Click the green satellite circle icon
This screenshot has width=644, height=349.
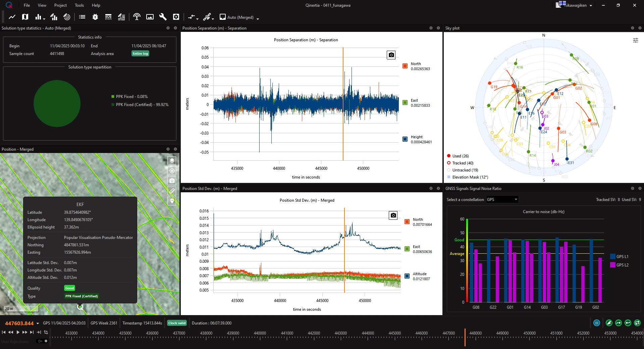pyautogui.click(x=609, y=323)
